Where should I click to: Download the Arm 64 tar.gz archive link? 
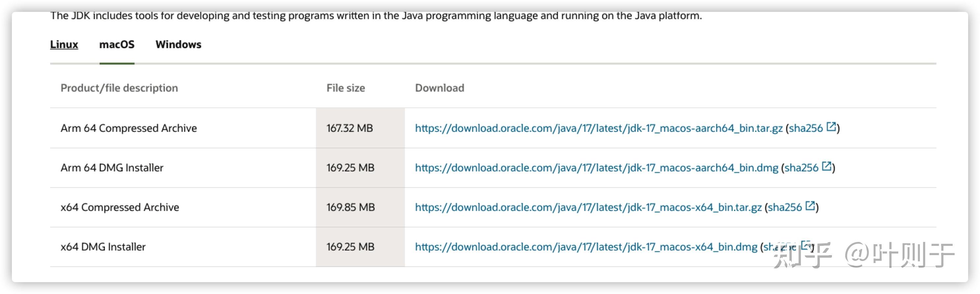pyautogui.click(x=598, y=128)
